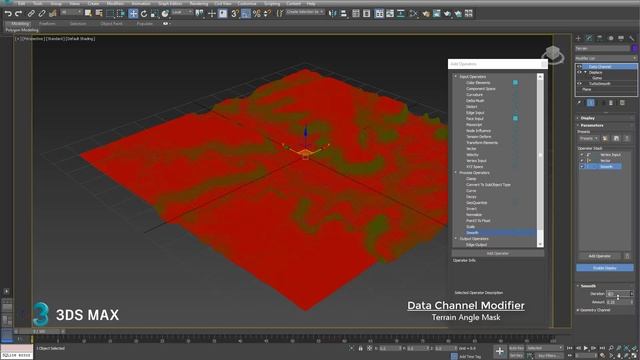The image size is (640, 360).
Task: Open the Modifiers menu
Action: [x=115, y=3]
